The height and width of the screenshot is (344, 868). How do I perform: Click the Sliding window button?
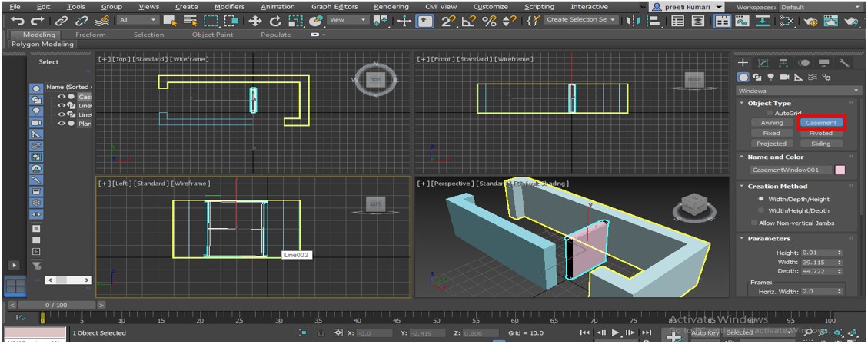(x=820, y=144)
